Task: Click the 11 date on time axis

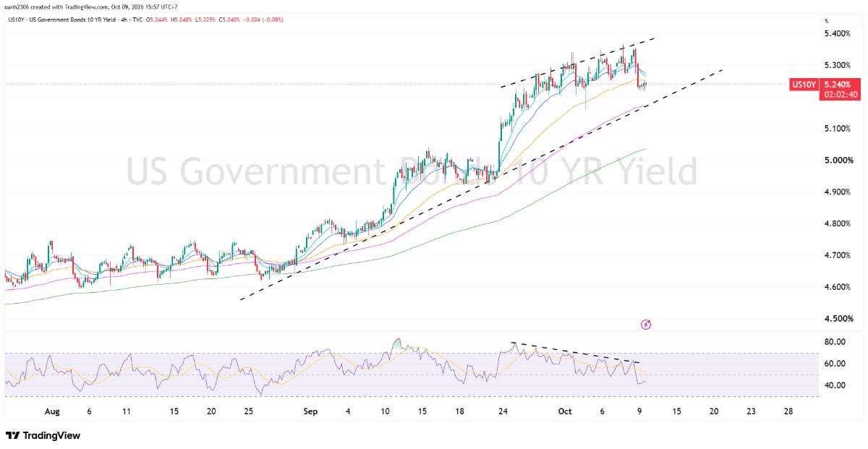Action: [x=127, y=411]
